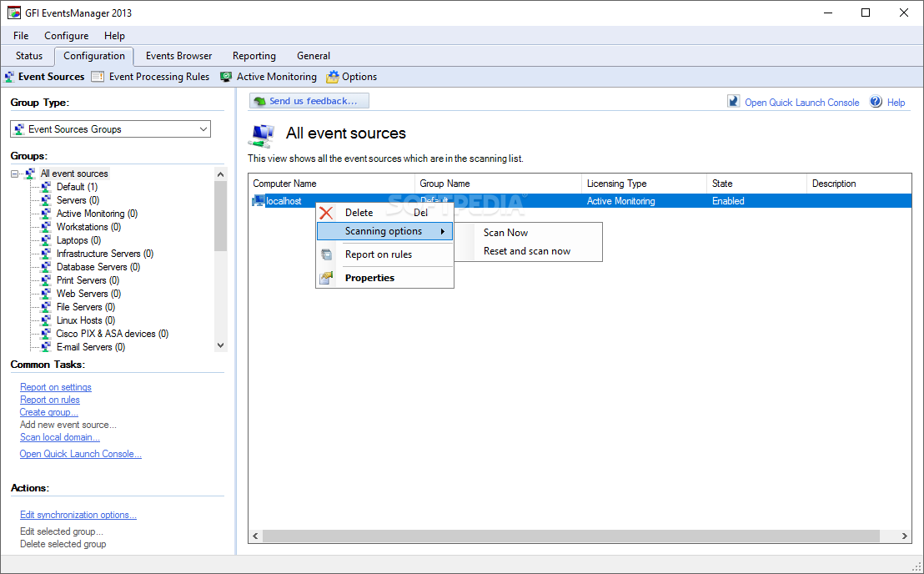This screenshot has height=574, width=924.
Task: Click the Open Quick Launch Console link at top right
Action: pyautogui.click(x=802, y=103)
